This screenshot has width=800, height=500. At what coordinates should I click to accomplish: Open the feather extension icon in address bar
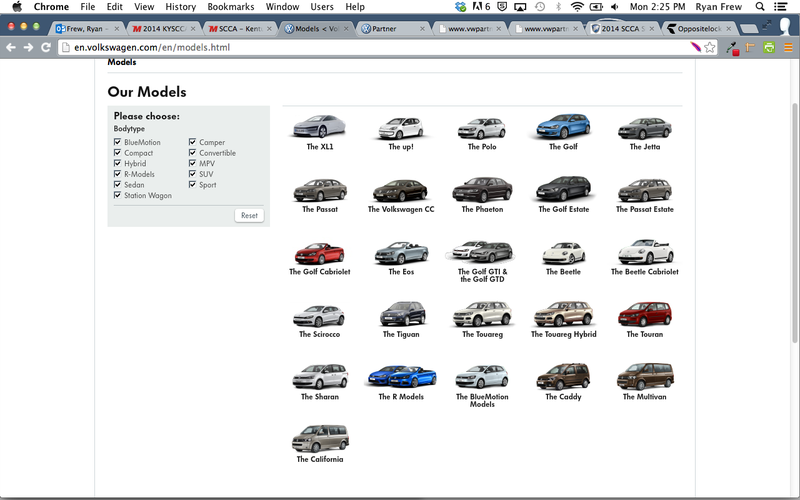(x=695, y=47)
